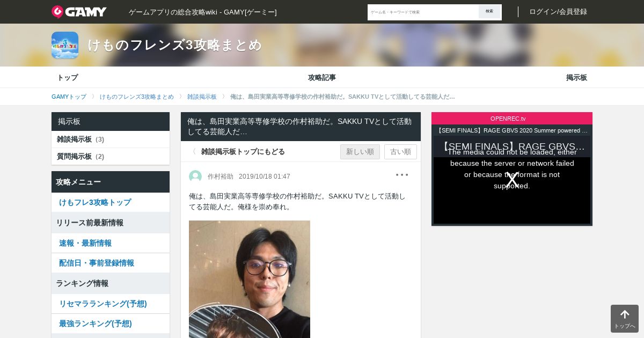
Task: Click header text ゲームアプリの総合攻略wiki - GAMY[ゲーミー]
Action: (203, 12)
